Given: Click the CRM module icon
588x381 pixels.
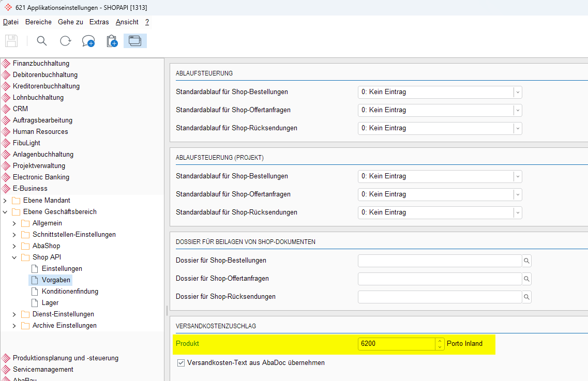Looking at the screenshot, I should 6,109.
